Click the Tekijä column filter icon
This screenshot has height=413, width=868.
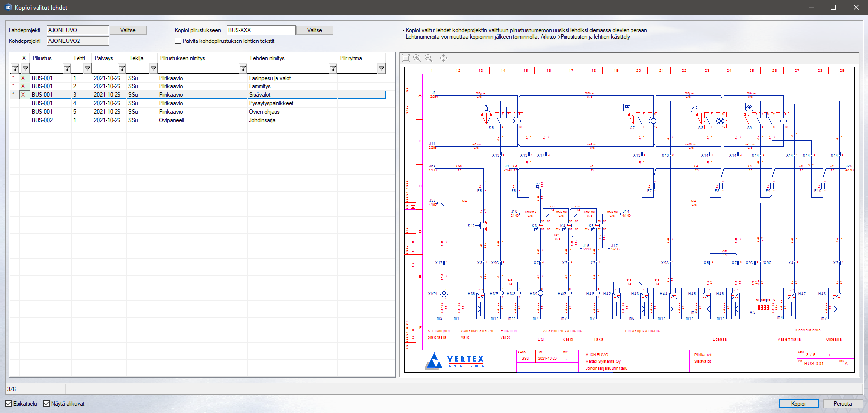153,69
